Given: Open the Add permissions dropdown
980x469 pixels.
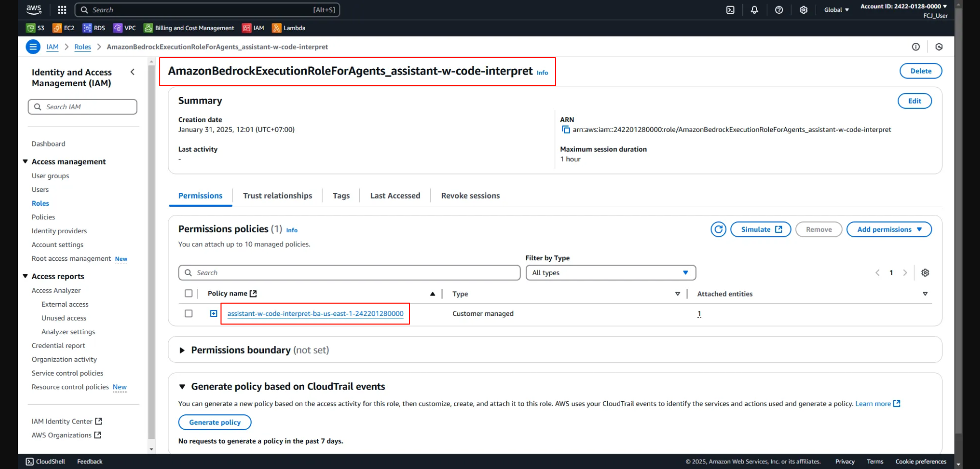Looking at the screenshot, I should [889, 230].
